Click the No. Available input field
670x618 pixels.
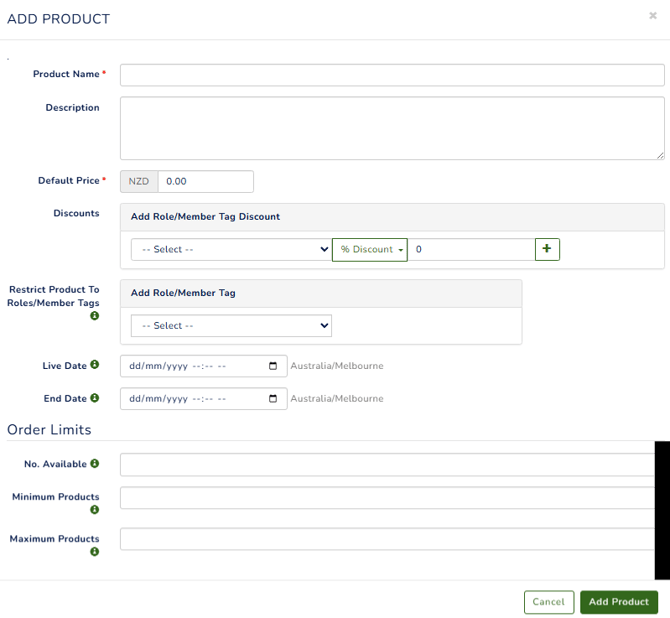coord(386,465)
